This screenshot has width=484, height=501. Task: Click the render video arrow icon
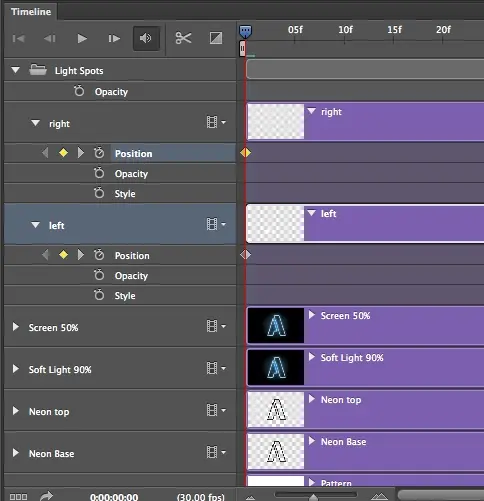pos(46,496)
